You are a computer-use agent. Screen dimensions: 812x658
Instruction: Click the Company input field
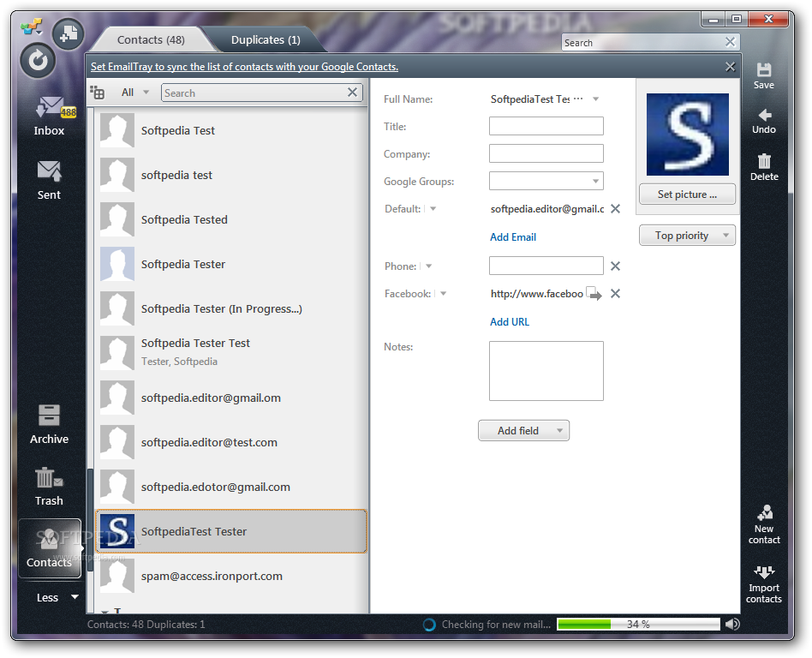[x=546, y=153]
